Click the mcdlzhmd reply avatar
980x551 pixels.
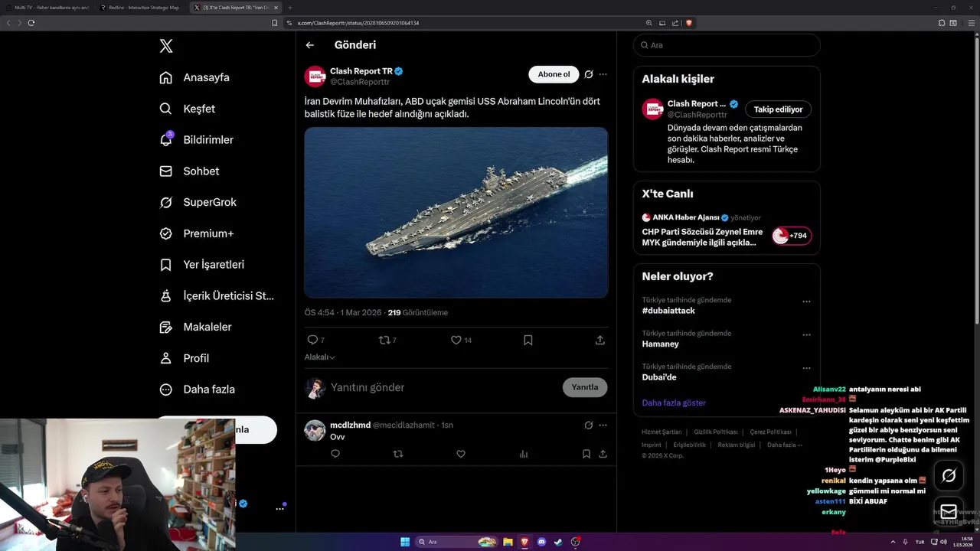pos(315,430)
